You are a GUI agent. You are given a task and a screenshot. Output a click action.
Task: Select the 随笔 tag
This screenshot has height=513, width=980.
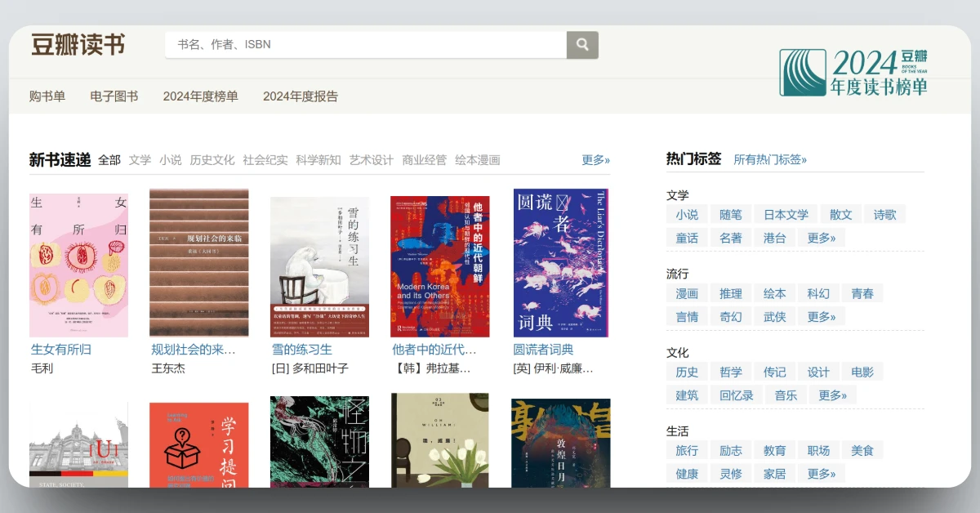click(x=731, y=215)
